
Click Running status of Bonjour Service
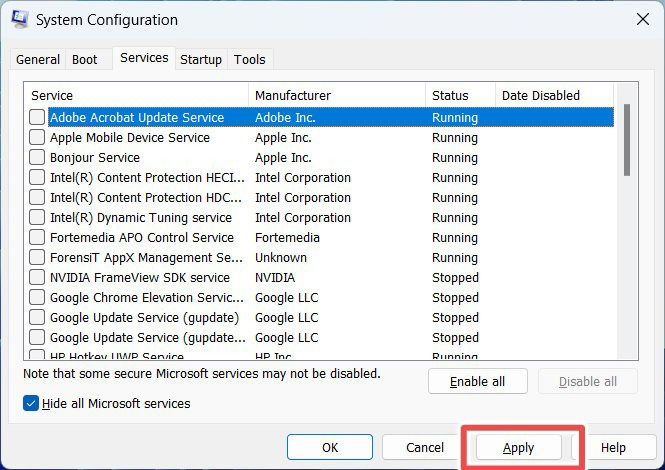click(x=455, y=157)
